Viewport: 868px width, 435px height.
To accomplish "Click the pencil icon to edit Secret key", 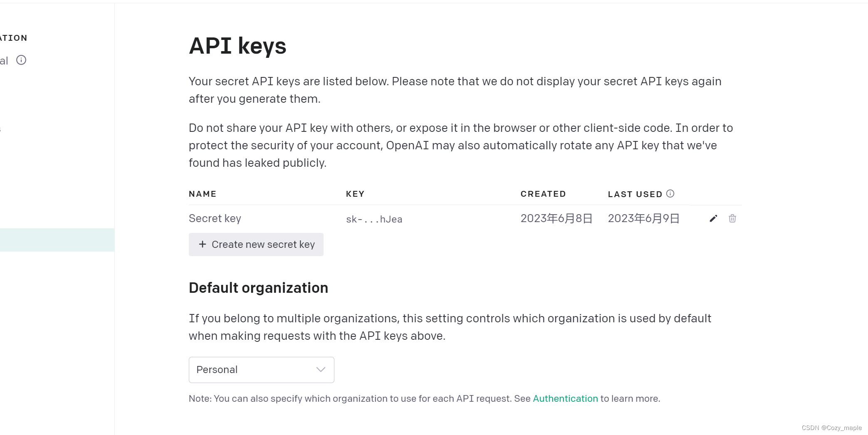I will [x=713, y=219].
